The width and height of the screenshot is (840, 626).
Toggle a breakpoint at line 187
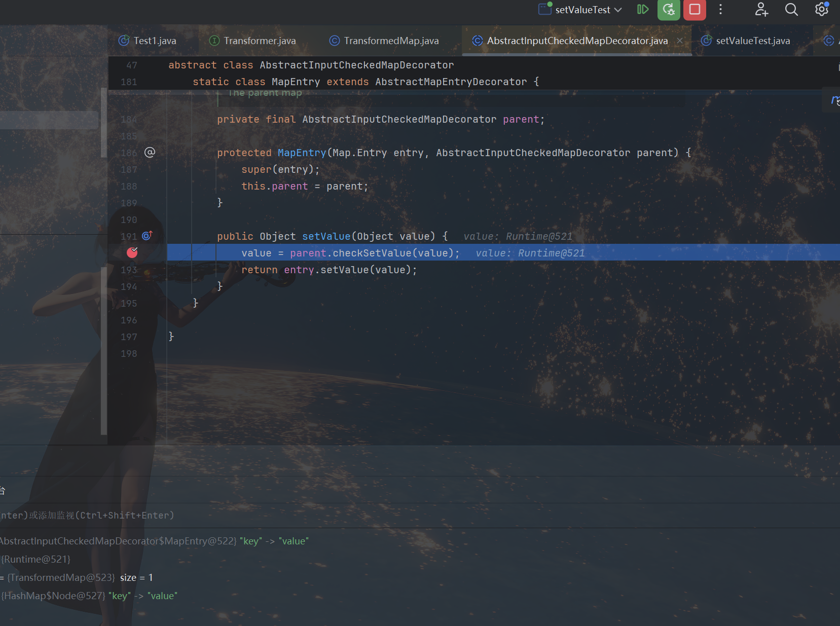coord(129,170)
